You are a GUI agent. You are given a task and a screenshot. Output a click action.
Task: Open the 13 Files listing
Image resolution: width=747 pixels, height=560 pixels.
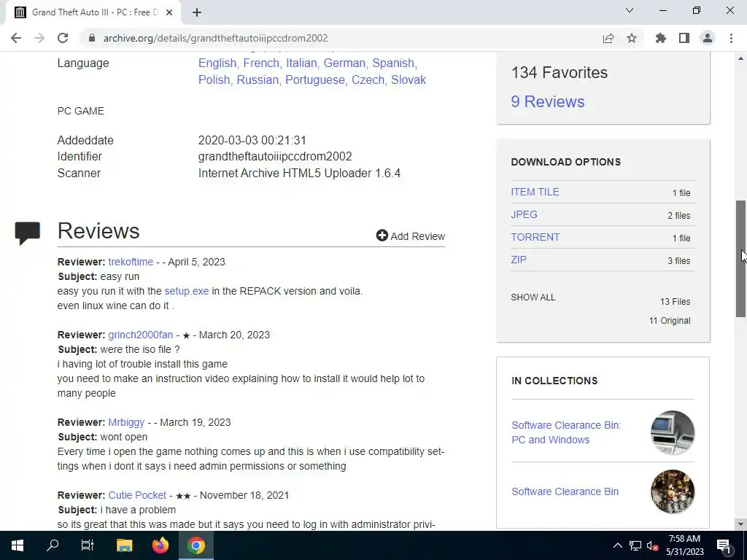[x=675, y=301]
